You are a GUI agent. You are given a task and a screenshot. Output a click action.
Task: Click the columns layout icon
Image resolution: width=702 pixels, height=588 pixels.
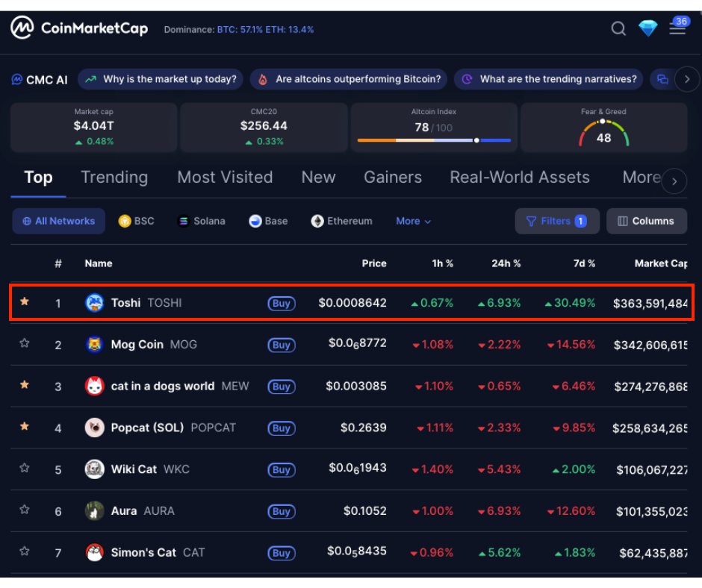coord(622,221)
